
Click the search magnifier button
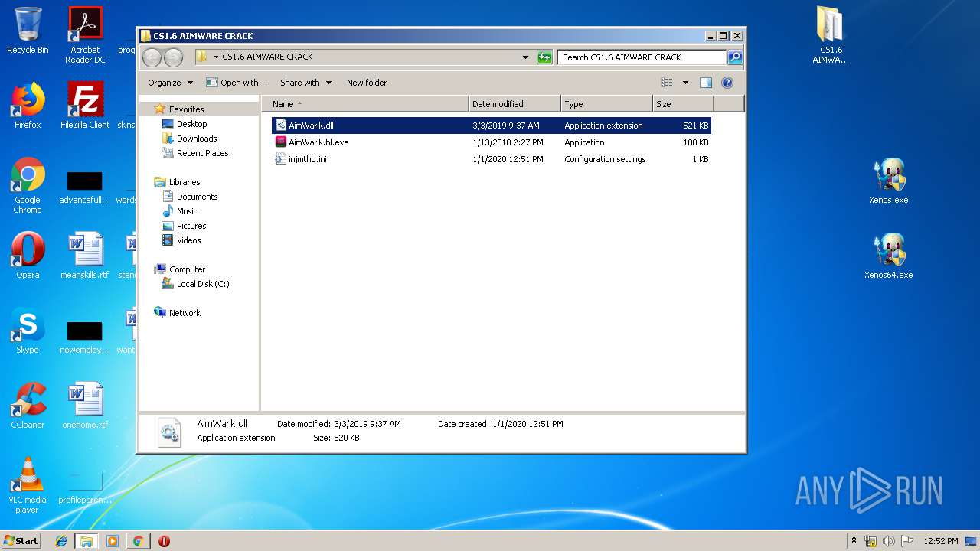(734, 57)
